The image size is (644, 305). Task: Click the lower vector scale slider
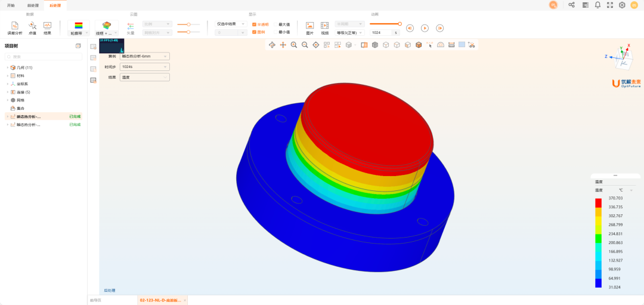[188, 32]
